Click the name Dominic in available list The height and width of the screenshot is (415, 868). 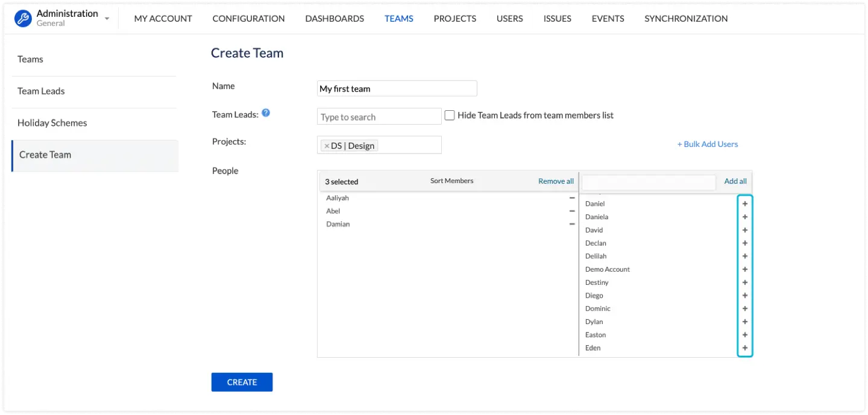point(598,308)
